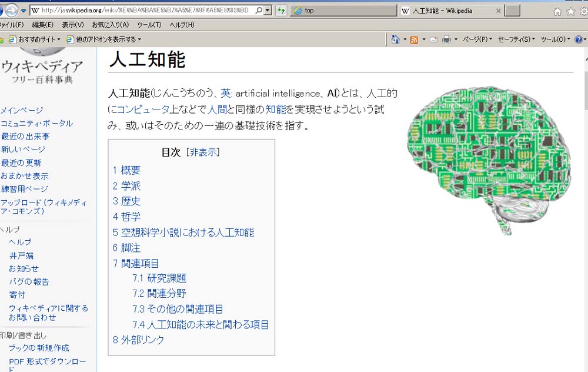
Task: Open the 表示(V) menu
Action: [73, 25]
